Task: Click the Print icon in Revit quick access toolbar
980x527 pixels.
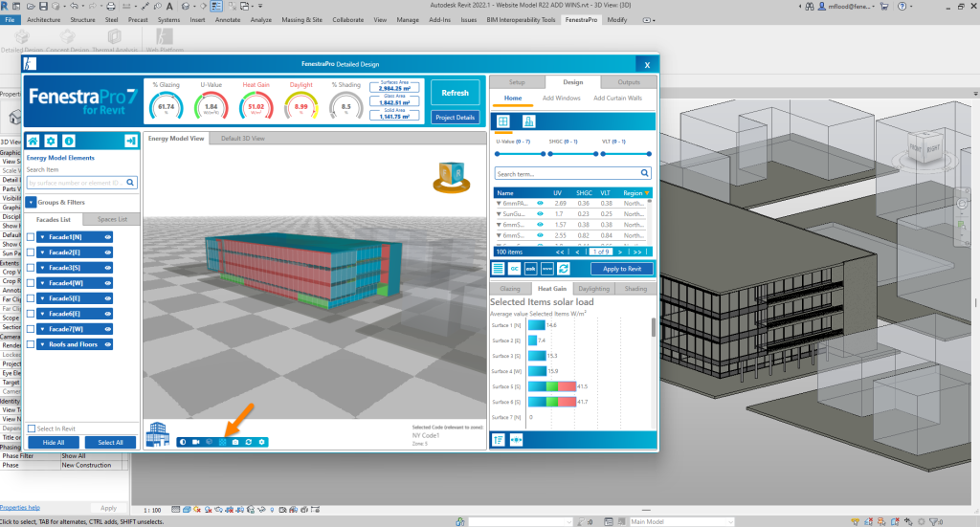Action: point(111,7)
